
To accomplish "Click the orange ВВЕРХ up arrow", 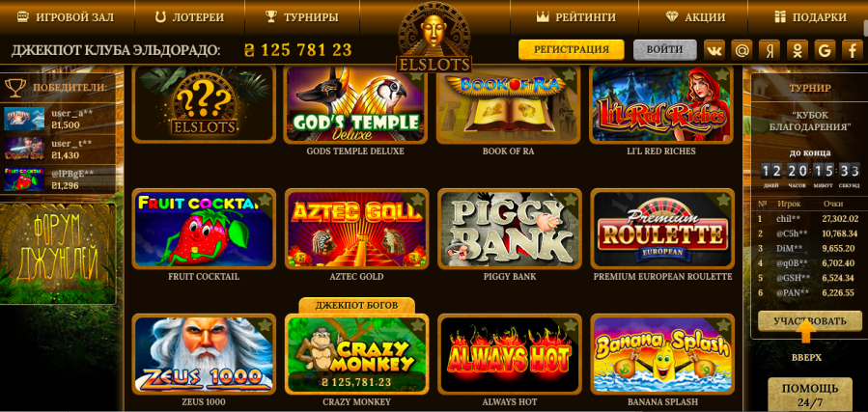I will pyautogui.click(x=806, y=333).
